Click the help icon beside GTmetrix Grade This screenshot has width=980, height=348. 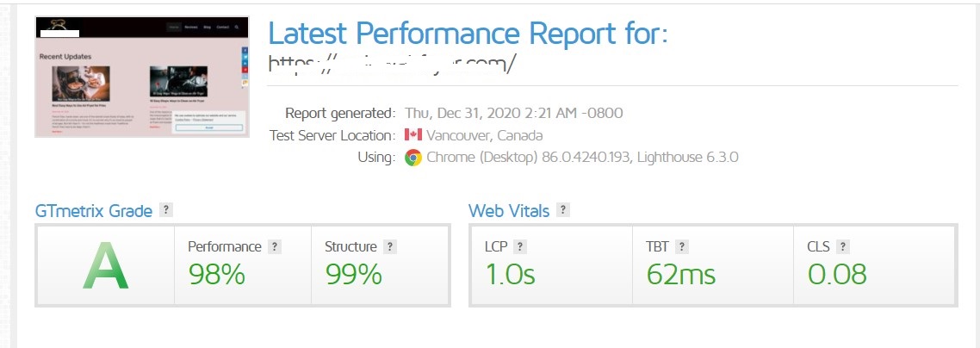point(166,210)
